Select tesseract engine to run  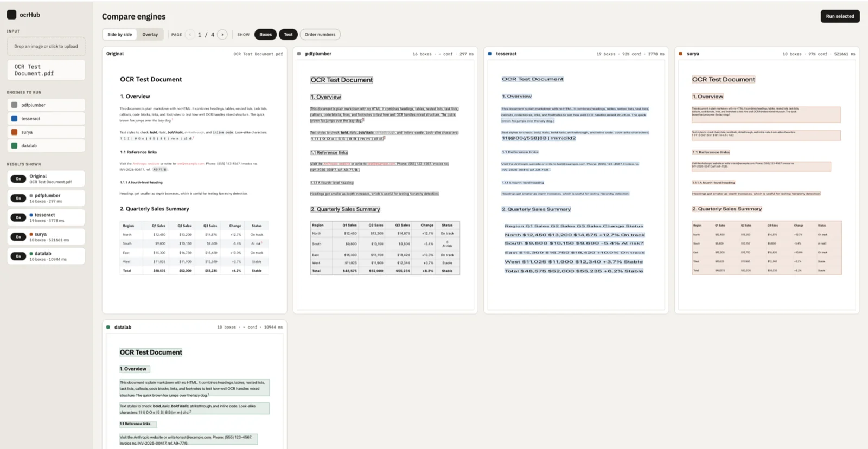click(x=46, y=119)
